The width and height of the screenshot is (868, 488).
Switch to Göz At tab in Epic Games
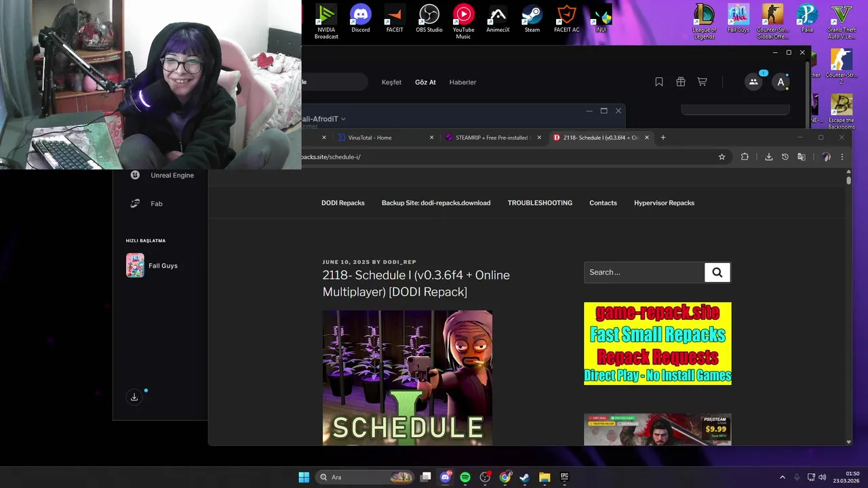(425, 82)
